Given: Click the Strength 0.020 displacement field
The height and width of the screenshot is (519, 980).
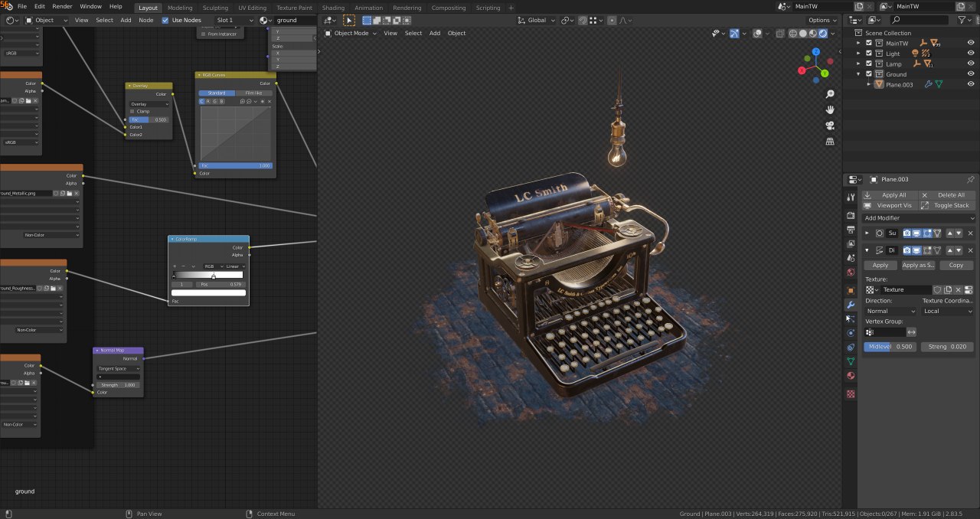Looking at the screenshot, I should (948, 347).
